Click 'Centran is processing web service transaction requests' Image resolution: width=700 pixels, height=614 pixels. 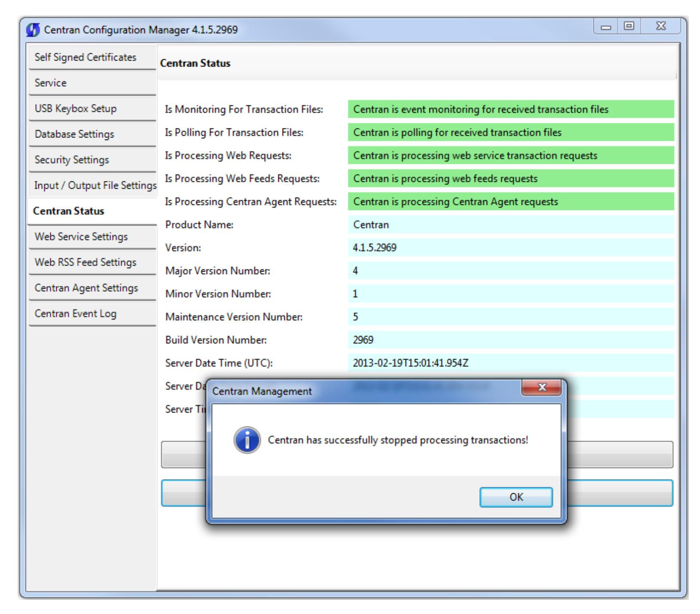click(x=511, y=156)
